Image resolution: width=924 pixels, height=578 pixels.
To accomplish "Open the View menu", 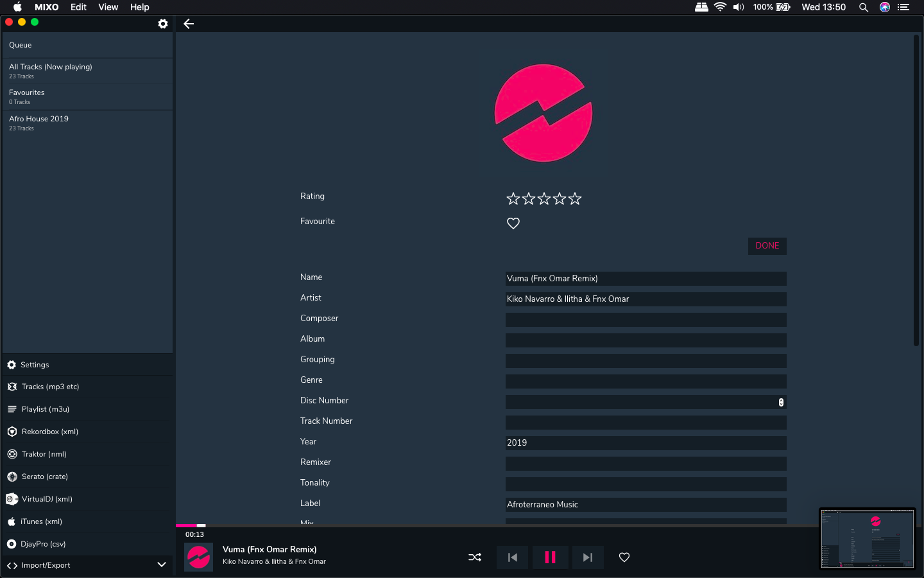I will tap(108, 7).
